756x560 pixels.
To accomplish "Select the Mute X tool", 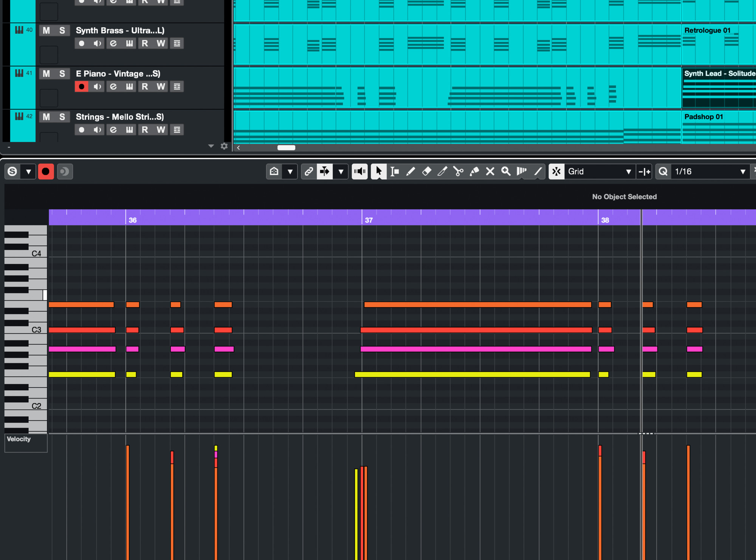I will [490, 172].
